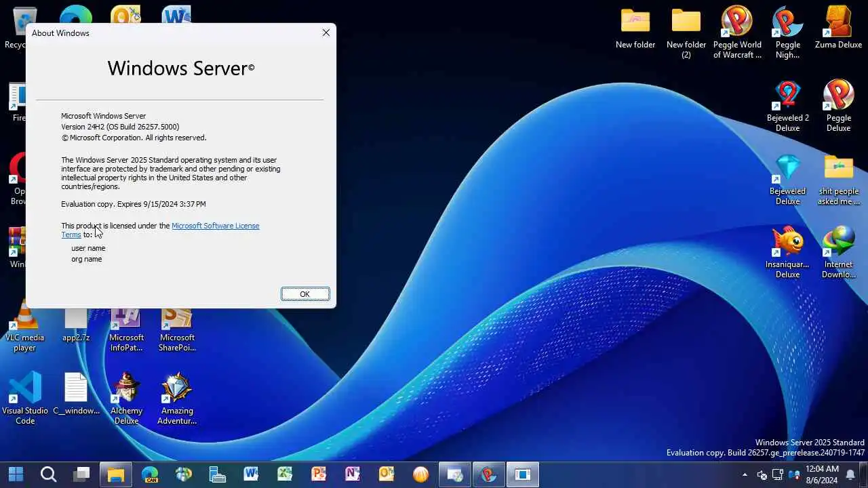
Task: Select the Bejeweled 2 Deluxe shortcut
Action: [x=788, y=106]
